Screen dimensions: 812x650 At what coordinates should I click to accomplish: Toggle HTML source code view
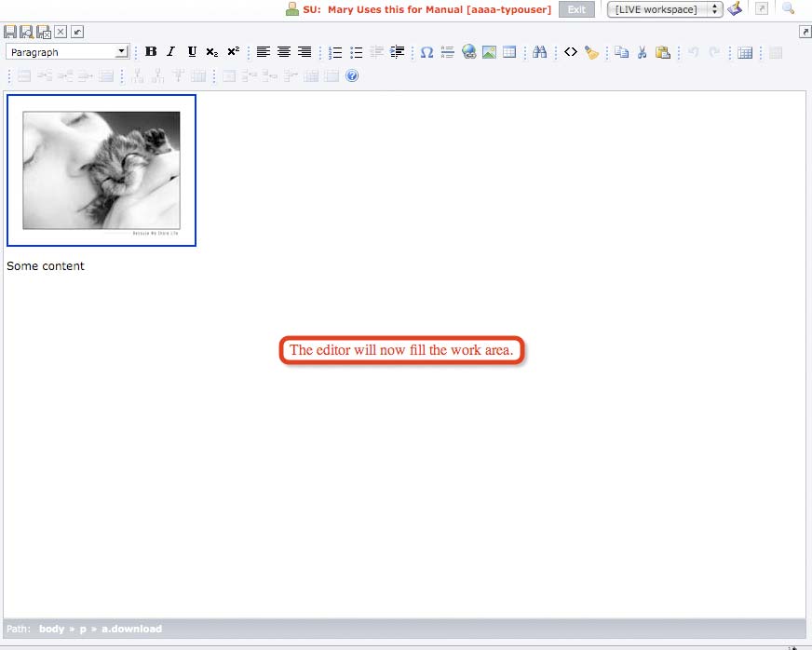pyautogui.click(x=571, y=52)
